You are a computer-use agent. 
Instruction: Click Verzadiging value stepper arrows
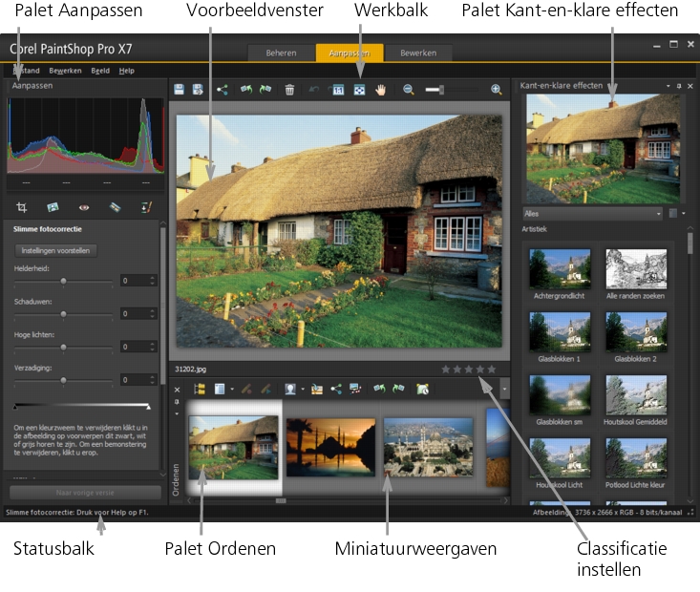pos(152,379)
